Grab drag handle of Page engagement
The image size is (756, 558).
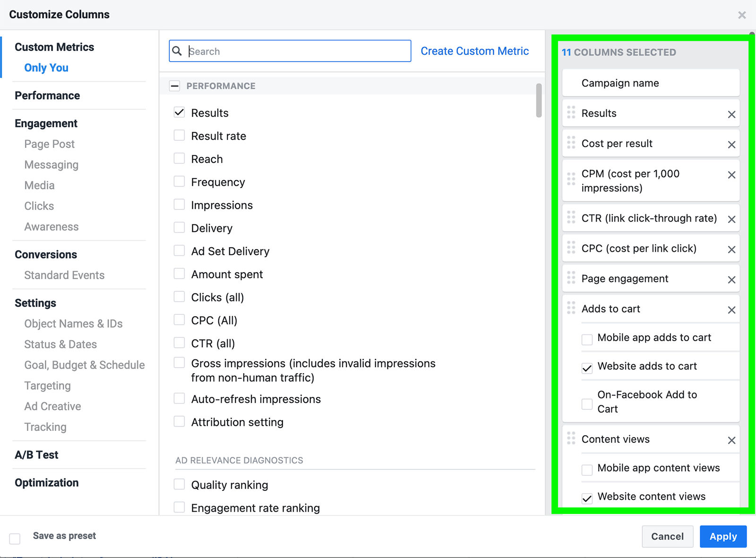(571, 278)
